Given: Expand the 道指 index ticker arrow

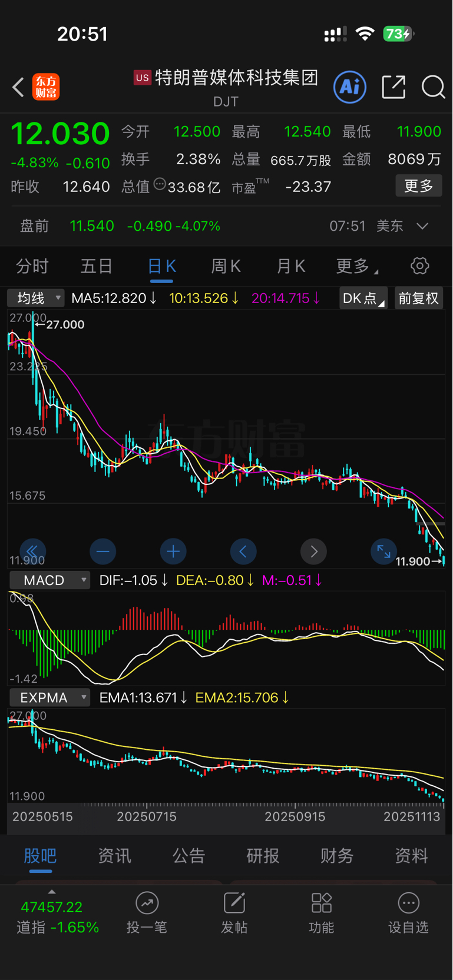Looking at the screenshot, I should pos(52,892).
